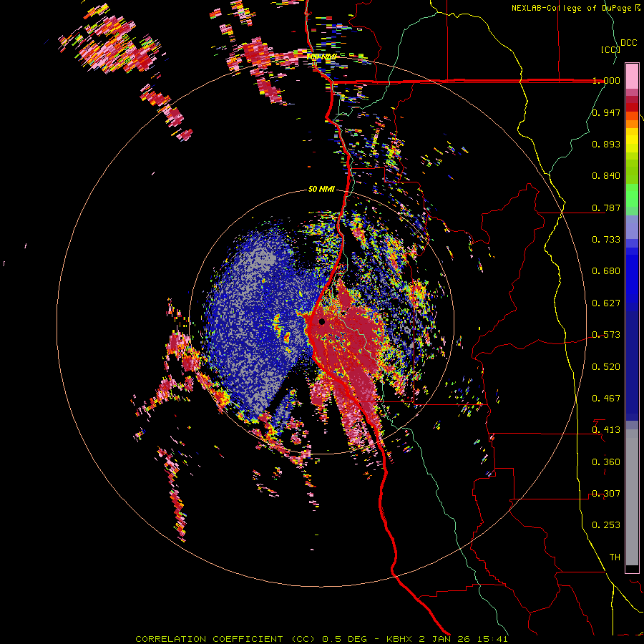Click the 50 NMI range ring label
The width and height of the screenshot is (644, 644).
321,190
